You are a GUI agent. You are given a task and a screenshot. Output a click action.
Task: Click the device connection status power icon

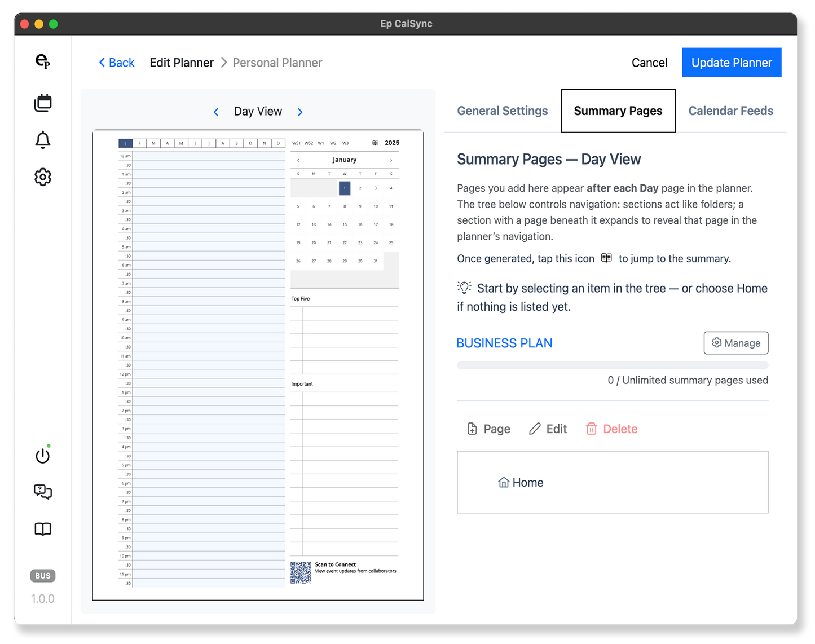tap(42, 456)
